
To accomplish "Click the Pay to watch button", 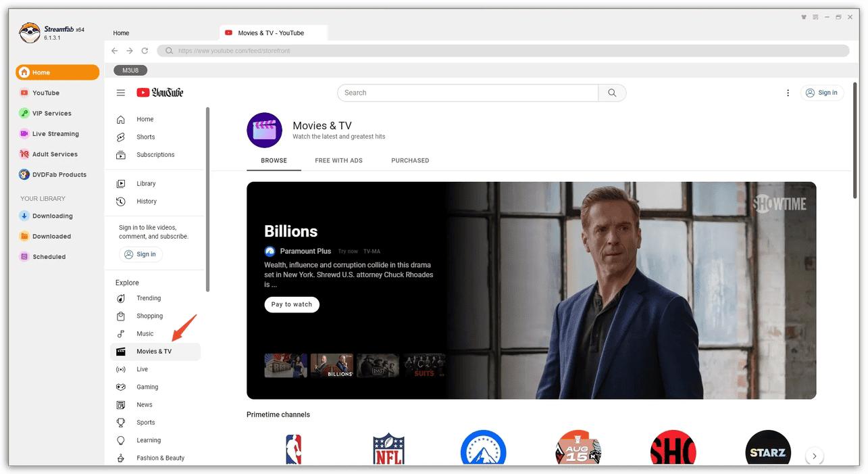I will point(292,304).
